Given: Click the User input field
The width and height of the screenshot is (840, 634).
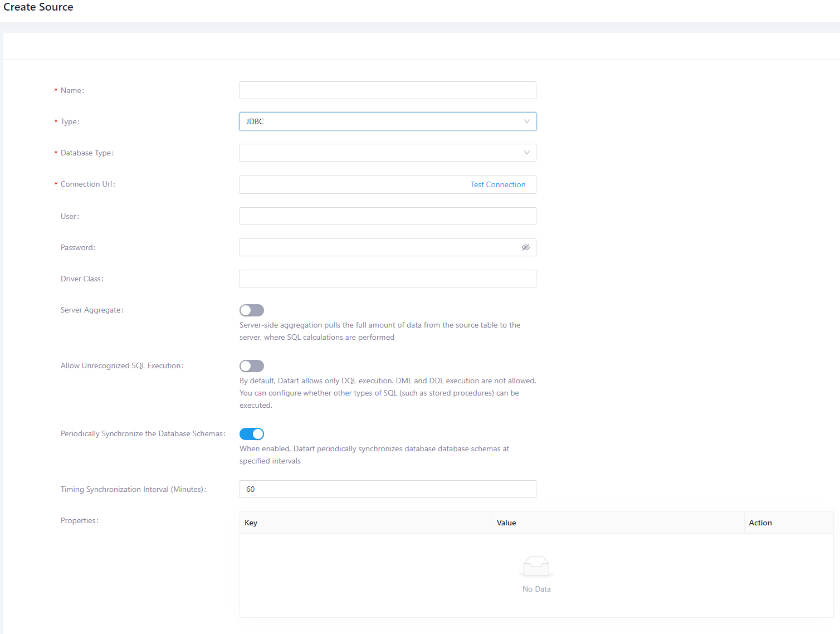Looking at the screenshot, I should [388, 216].
